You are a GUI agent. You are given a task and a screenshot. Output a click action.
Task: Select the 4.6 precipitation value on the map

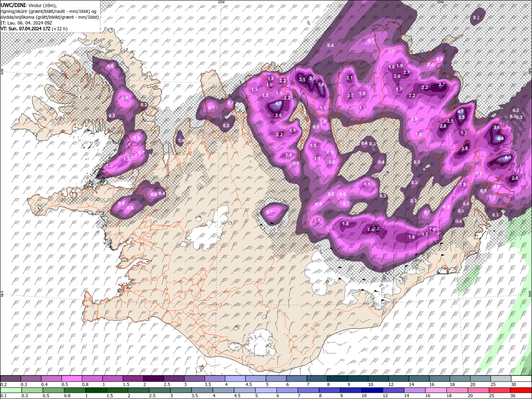(x=507, y=158)
